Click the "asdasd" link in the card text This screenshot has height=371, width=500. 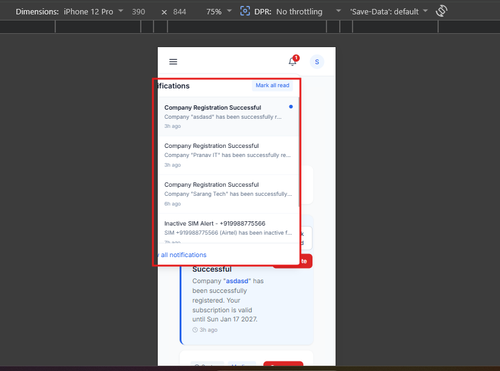(x=237, y=281)
